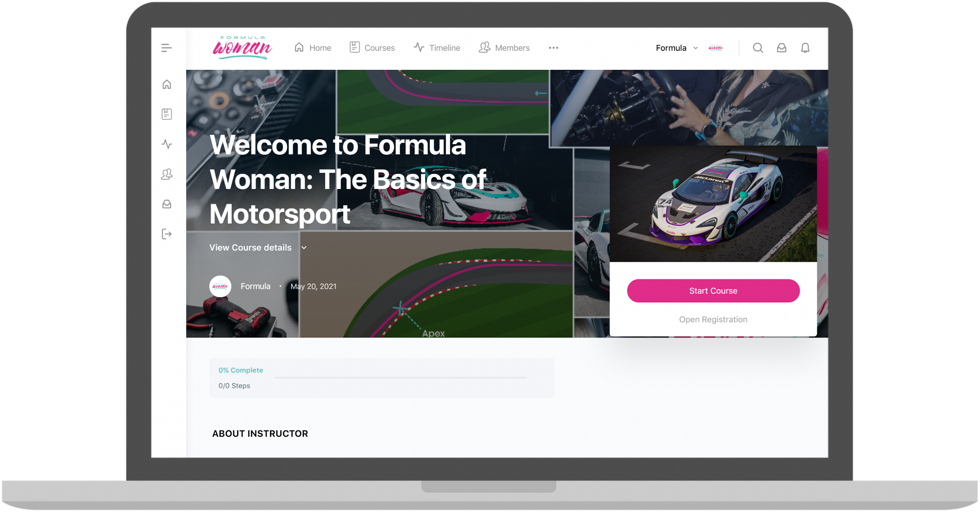Open the Formula author name link
Image resolution: width=980 pixels, height=512 pixels.
[x=255, y=286]
